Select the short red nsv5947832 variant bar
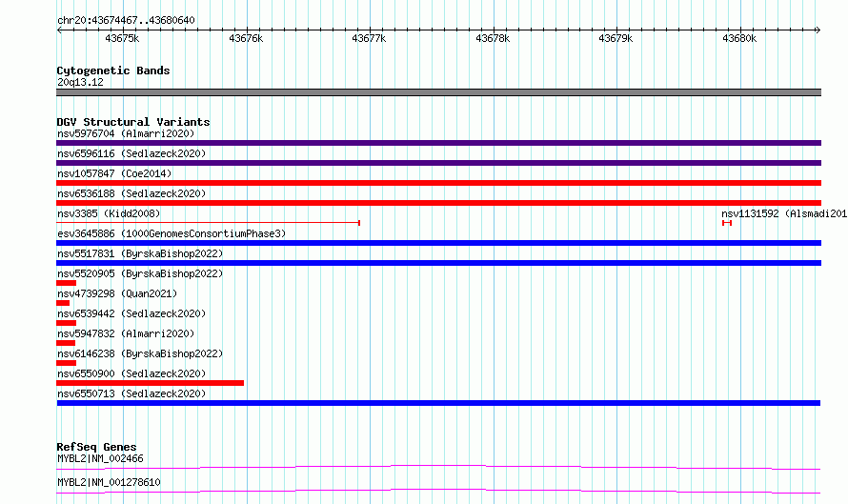848x504 pixels. point(66,343)
